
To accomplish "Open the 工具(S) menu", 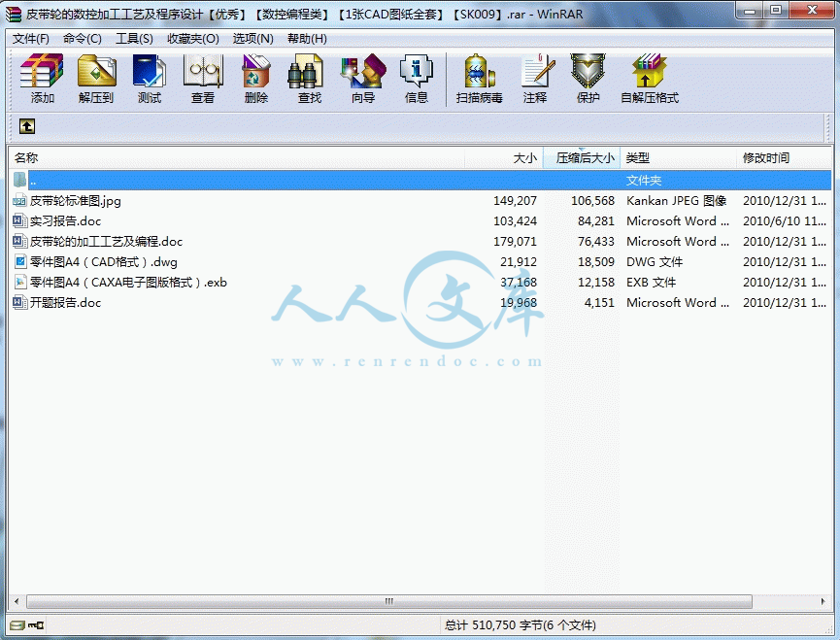I will pyautogui.click(x=134, y=39).
